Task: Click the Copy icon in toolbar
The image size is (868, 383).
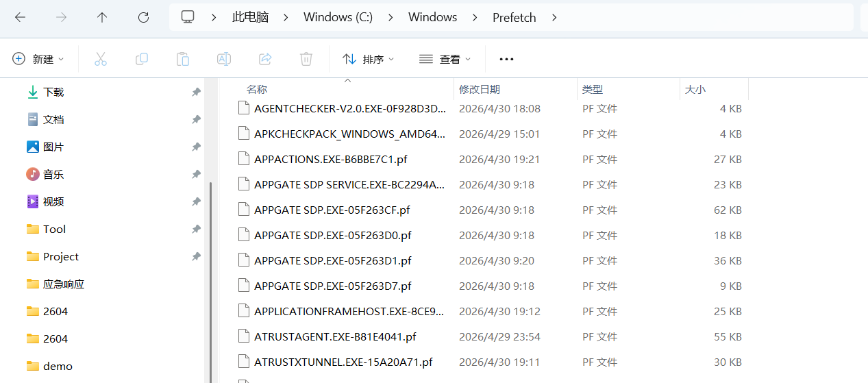Action: (x=142, y=59)
